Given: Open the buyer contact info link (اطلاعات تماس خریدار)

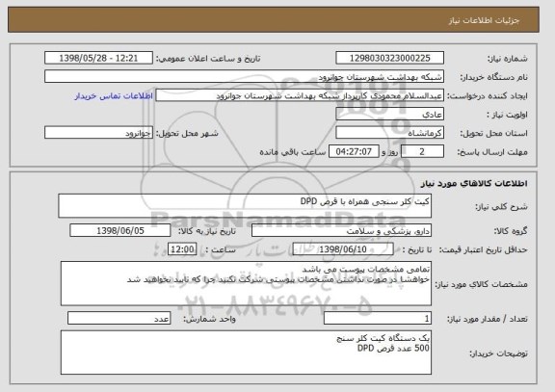Looking at the screenshot, I should [x=114, y=96].
